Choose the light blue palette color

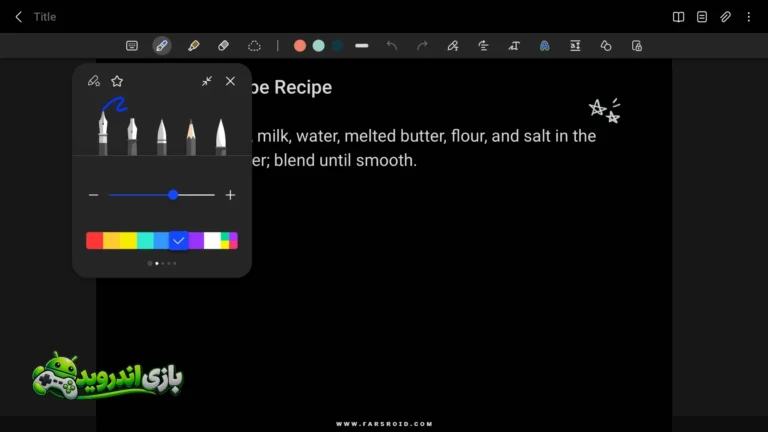click(x=161, y=240)
